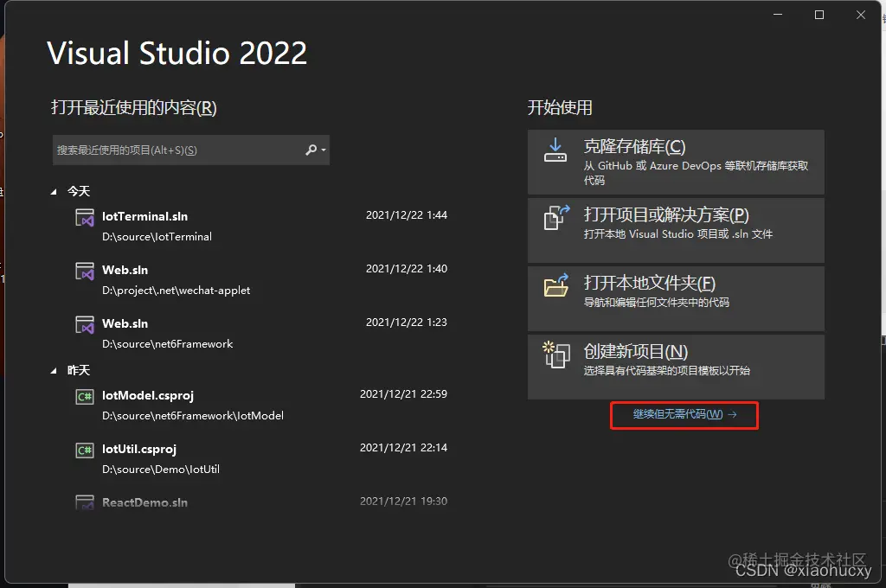Click the path D:\source\Demo\IotUtil
The image size is (886, 588).
(x=161, y=470)
